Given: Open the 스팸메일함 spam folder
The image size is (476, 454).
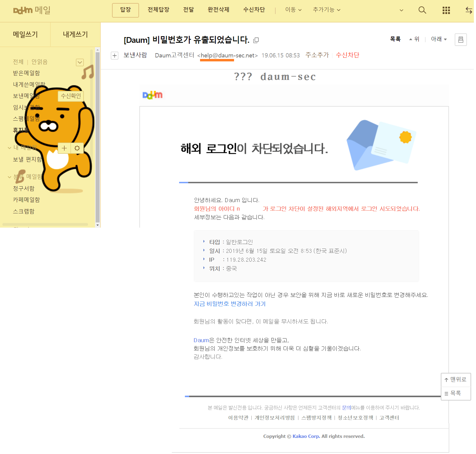Looking at the screenshot, I should 26,119.
